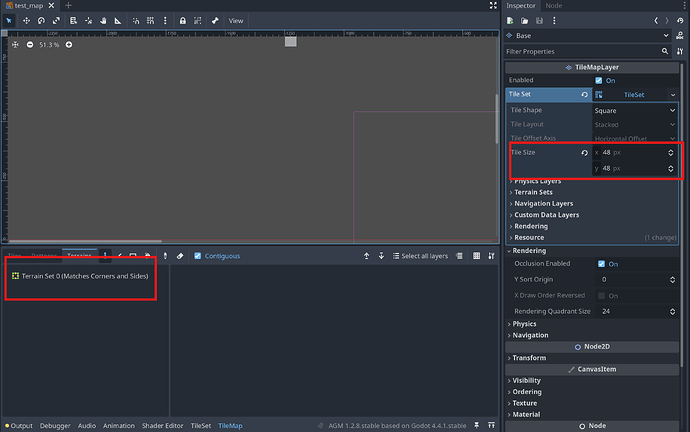Viewport: 690px width, 432px height.
Task: Select the Pan hand tool
Action: [x=103, y=21]
